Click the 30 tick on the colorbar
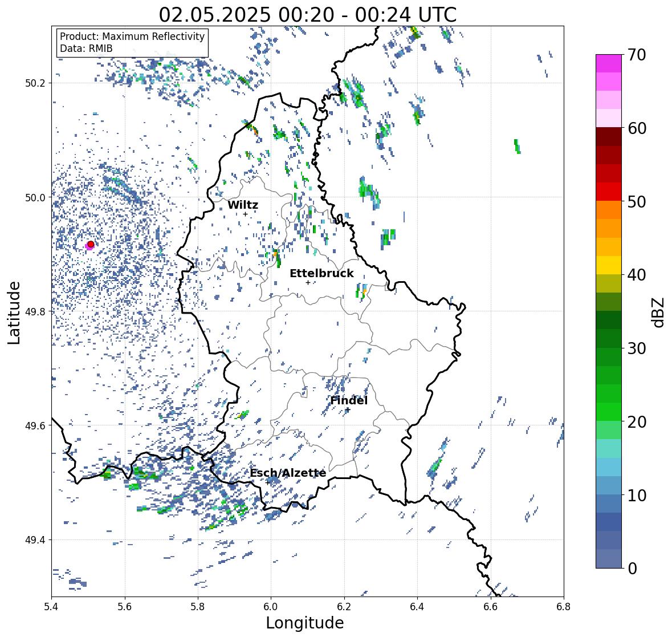672x637 pixels. tap(637, 348)
